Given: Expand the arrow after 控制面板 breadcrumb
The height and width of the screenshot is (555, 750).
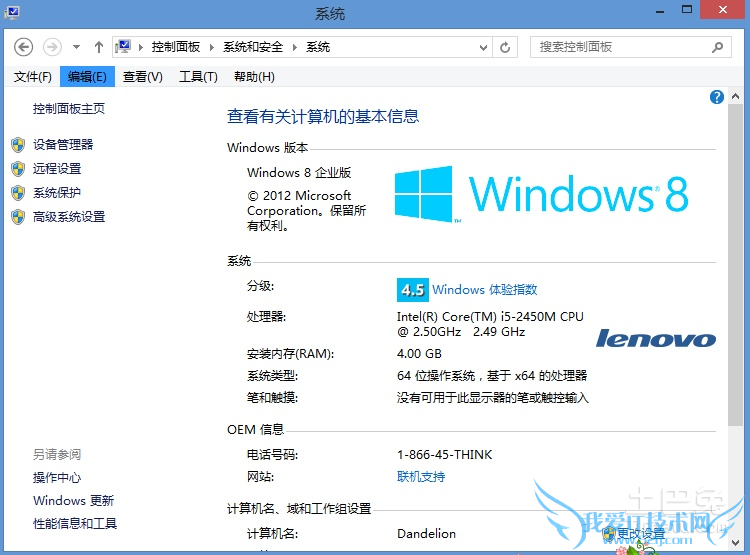Looking at the screenshot, I should [211, 47].
